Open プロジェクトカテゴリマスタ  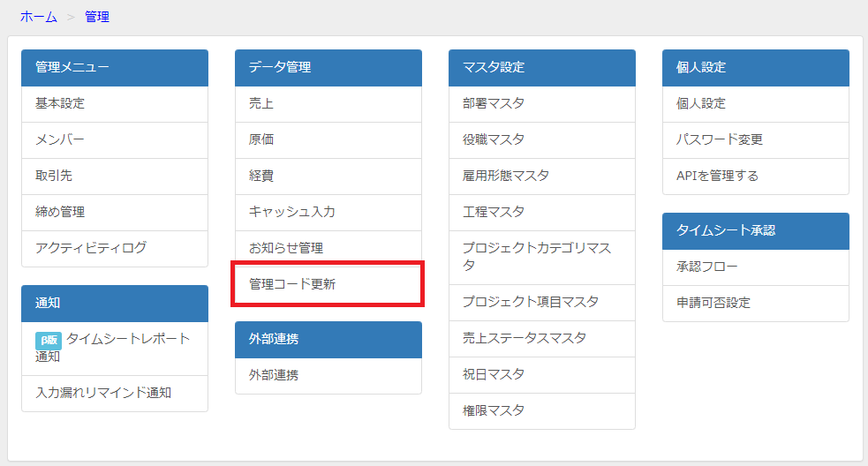(542, 258)
